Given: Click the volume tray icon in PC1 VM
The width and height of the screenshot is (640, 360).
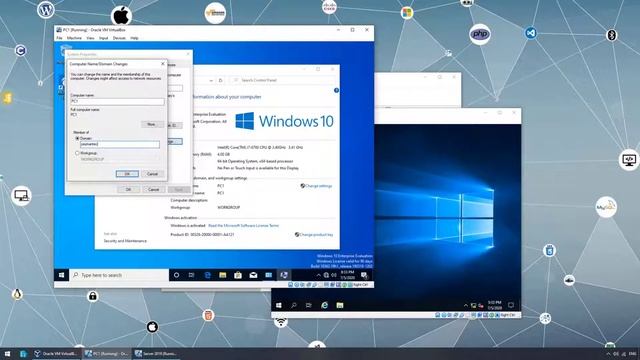Looking at the screenshot, I should [x=333, y=275].
